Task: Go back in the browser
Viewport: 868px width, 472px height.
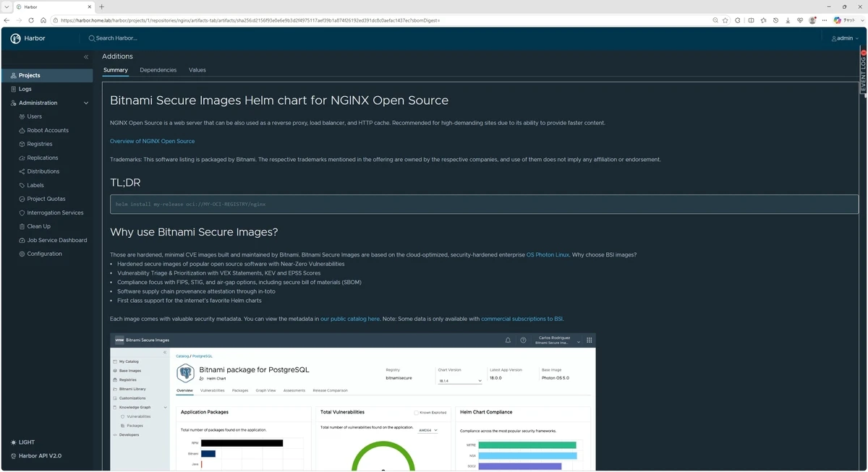Action: [7, 20]
